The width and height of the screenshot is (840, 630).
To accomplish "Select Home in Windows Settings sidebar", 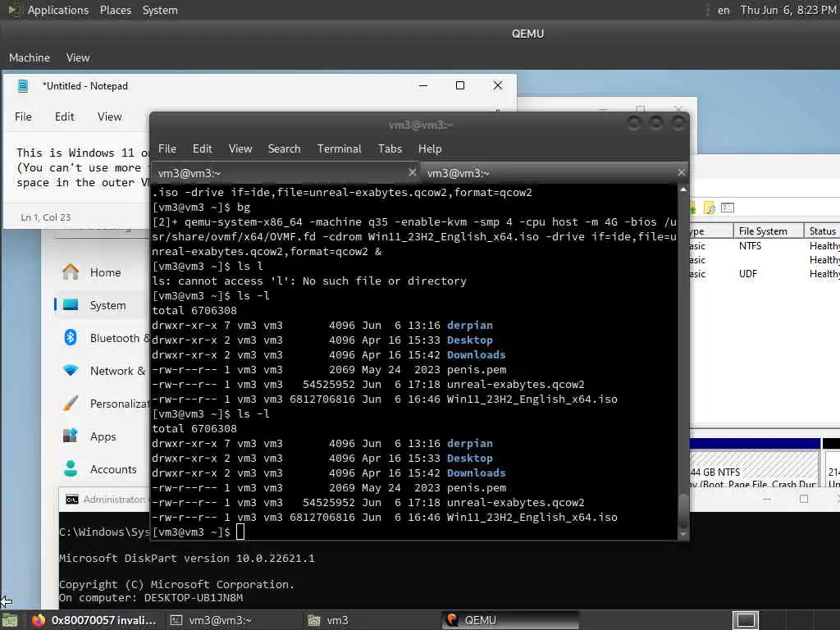I will [x=102, y=272].
